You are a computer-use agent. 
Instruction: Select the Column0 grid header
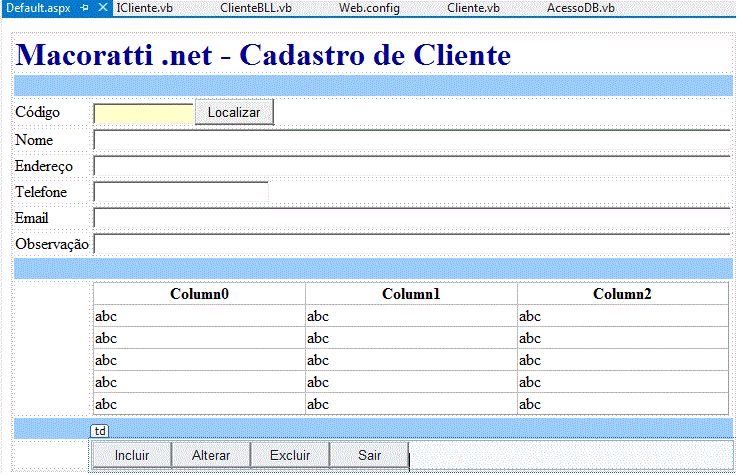click(x=199, y=294)
